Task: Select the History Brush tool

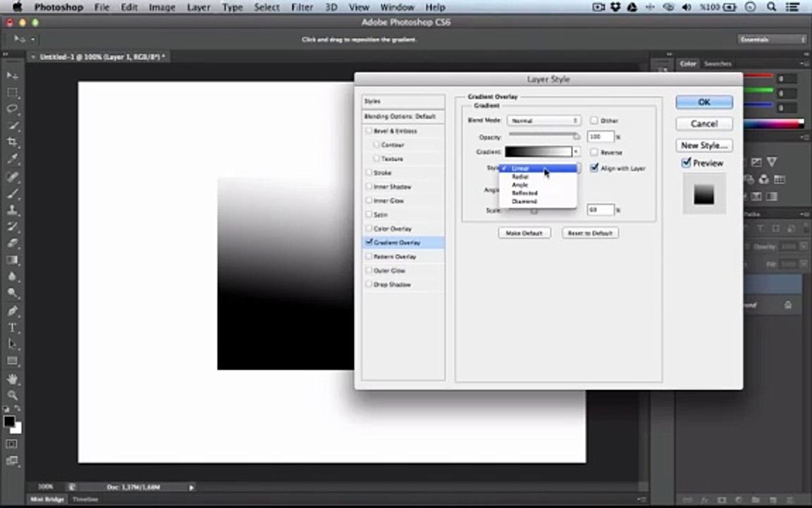Action: (13, 226)
